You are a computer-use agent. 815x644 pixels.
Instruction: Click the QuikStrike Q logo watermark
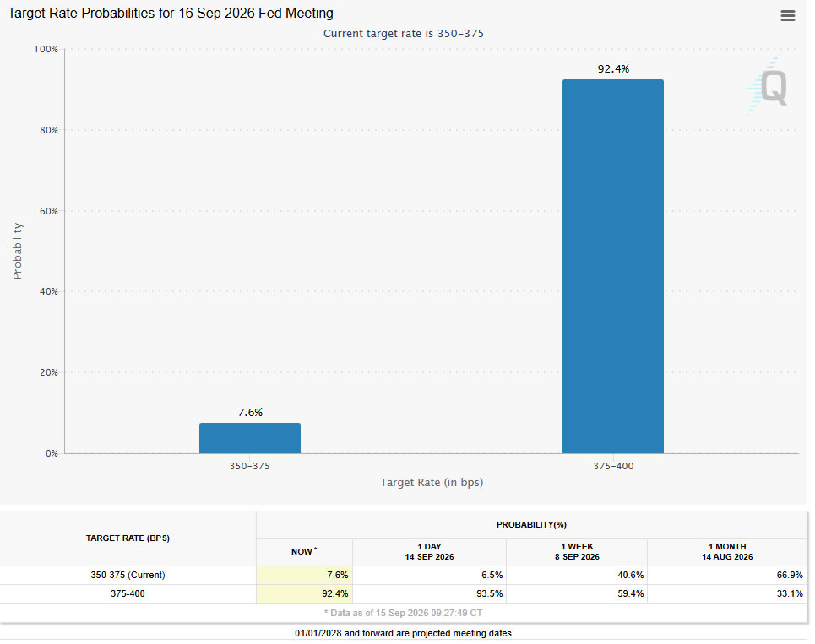[768, 86]
